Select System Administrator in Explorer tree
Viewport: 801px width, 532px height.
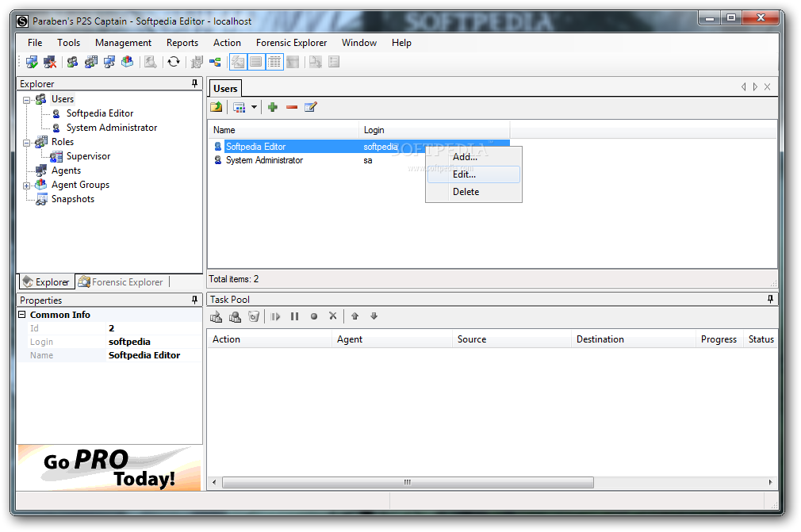(x=111, y=128)
